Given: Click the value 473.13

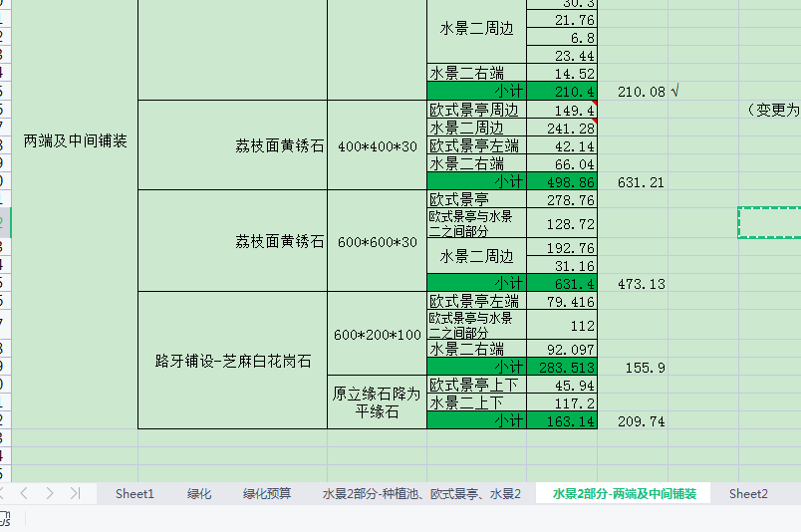Looking at the screenshot, I should (633, 283).
